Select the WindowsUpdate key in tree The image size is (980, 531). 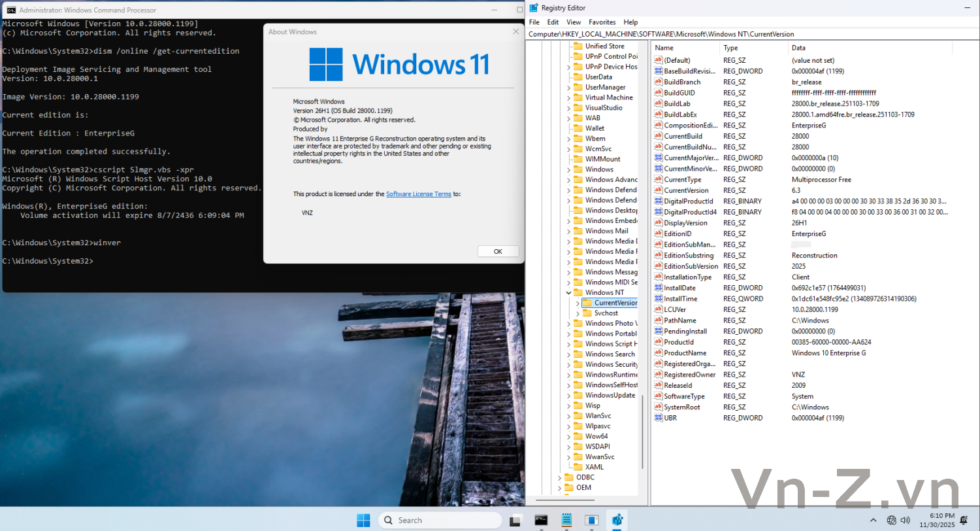(610, 395)
